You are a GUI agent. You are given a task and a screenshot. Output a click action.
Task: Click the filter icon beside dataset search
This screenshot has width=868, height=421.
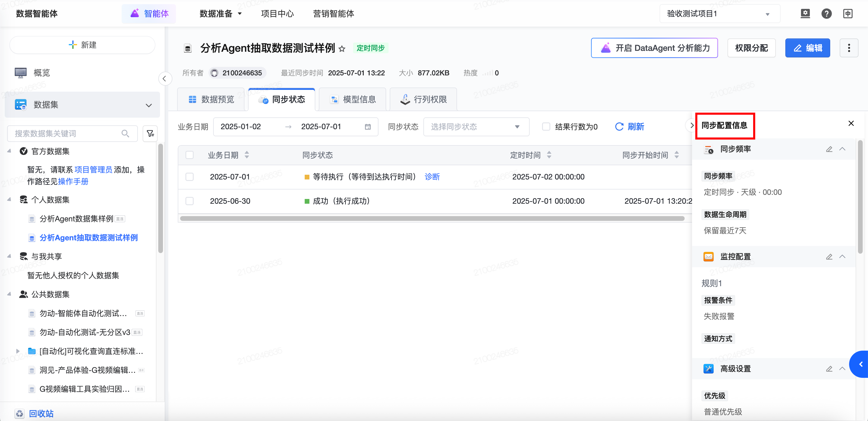150,134
